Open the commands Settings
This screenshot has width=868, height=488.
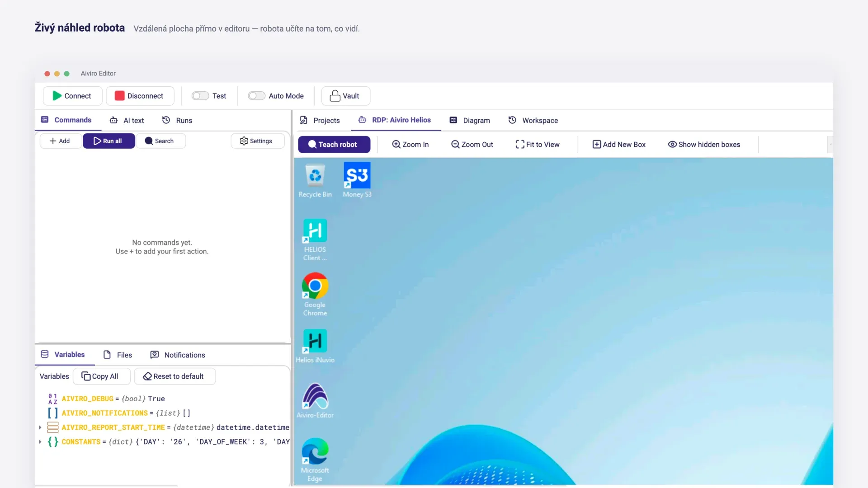coord(257,141)
